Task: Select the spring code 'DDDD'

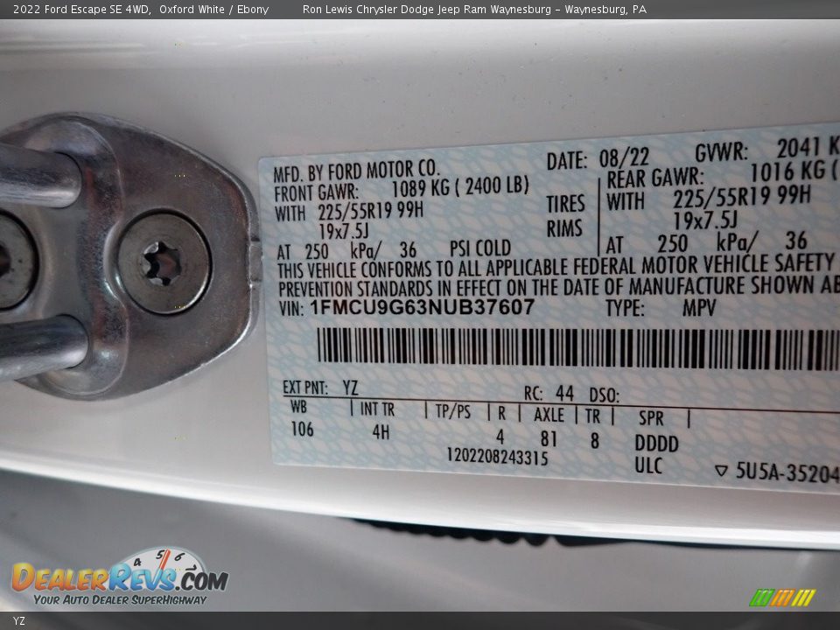Action: (656, 444)
